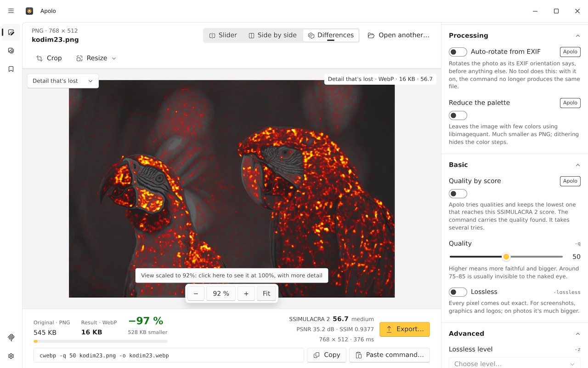
Task: Click the kodim23.png file name
Action: tap(55, 40)
